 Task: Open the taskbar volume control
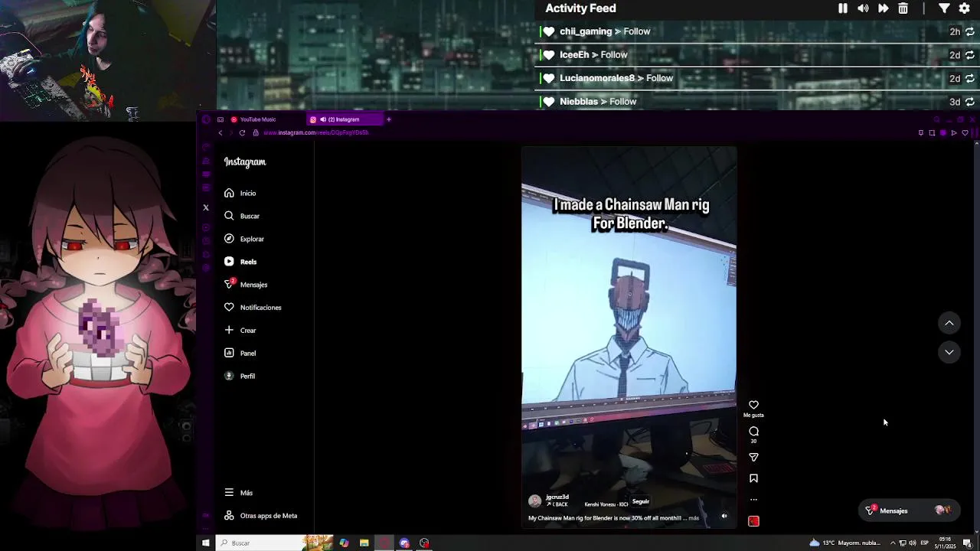pyautogui.click(x=913, y=543)
